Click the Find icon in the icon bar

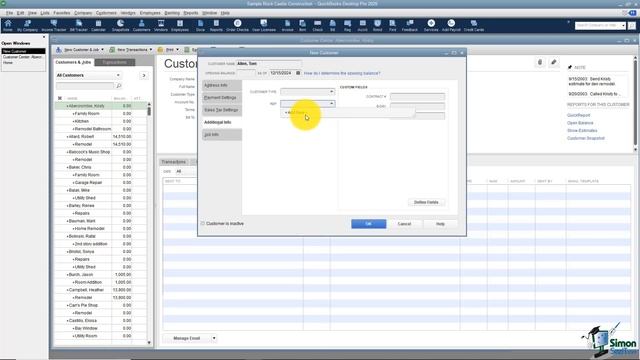392,25
